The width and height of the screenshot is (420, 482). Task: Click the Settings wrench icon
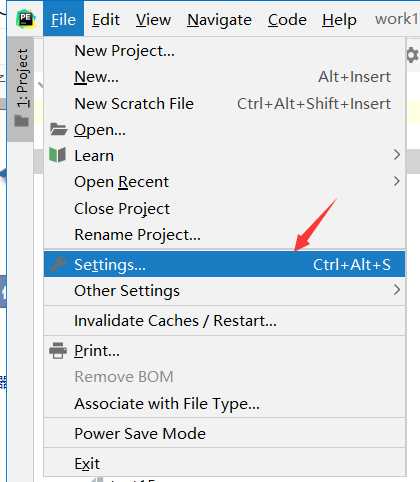[x=58, y=265]
